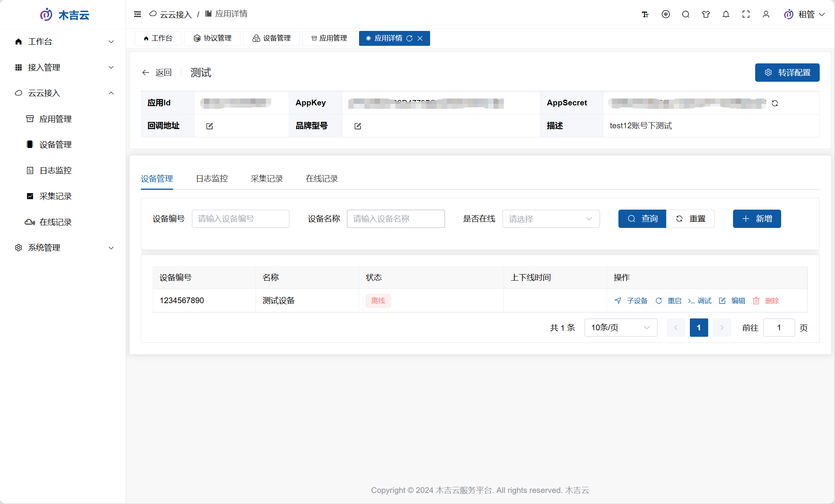Focus the 设备名称 input field
The height and width of the screenshot is (504, 835).
(x=396, y=219)
